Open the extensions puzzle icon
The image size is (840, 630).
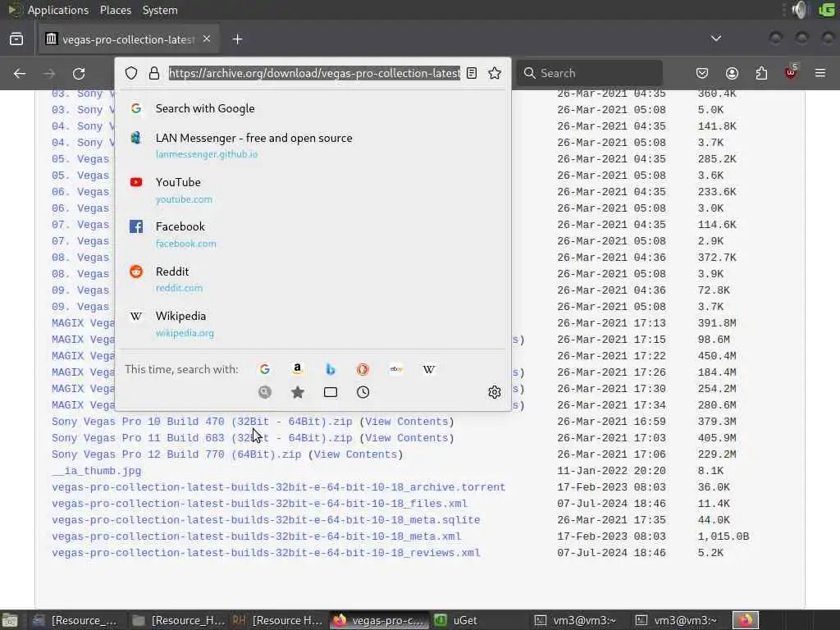[x=761, y=73]
